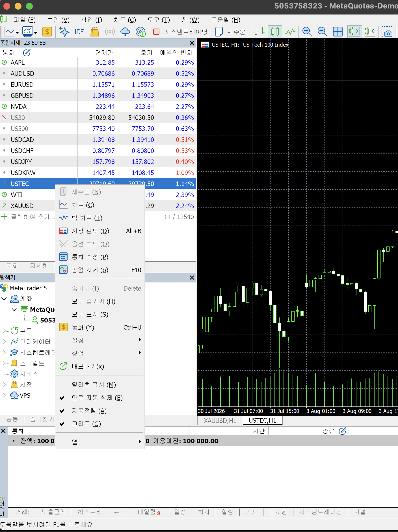Expand the 열 columns submenu
The image size is (398, 532).
(100, 442)
